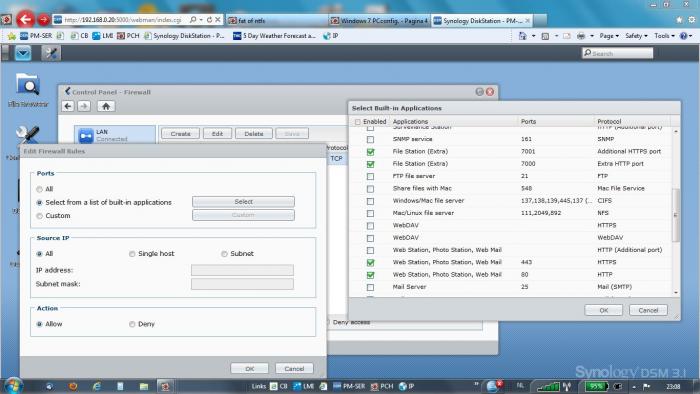Refresh the page in address bar
Screen dimensions: 700x394
(209, 20)
